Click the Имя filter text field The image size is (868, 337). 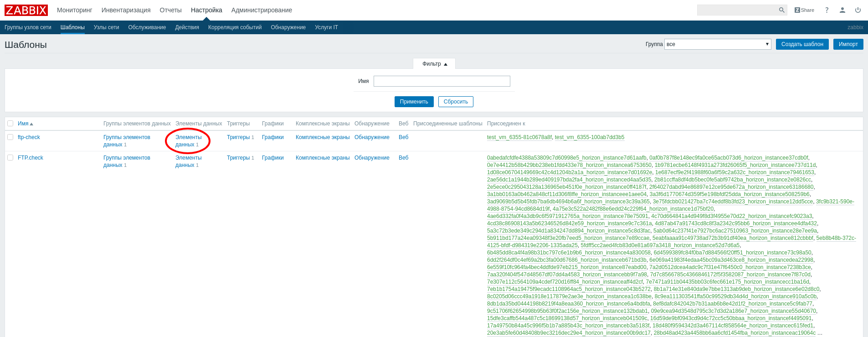pyautogui.click(x=442, y=81)
